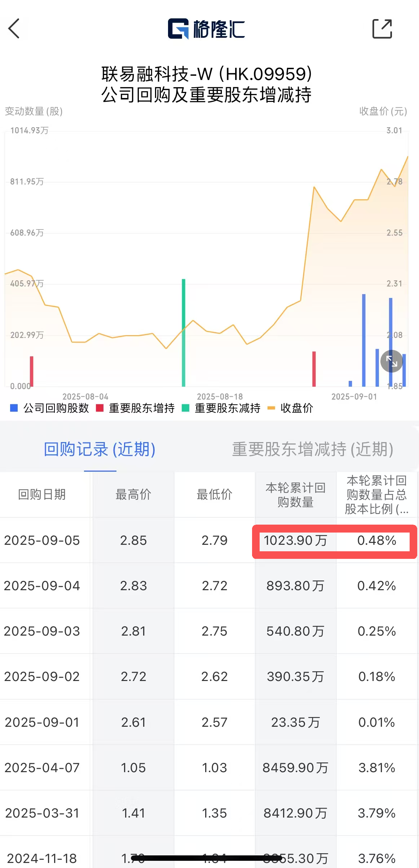Tap the 1014.93万 axis value
The height and width of the screenshot is (868, 419).
[x=29, y=130]
